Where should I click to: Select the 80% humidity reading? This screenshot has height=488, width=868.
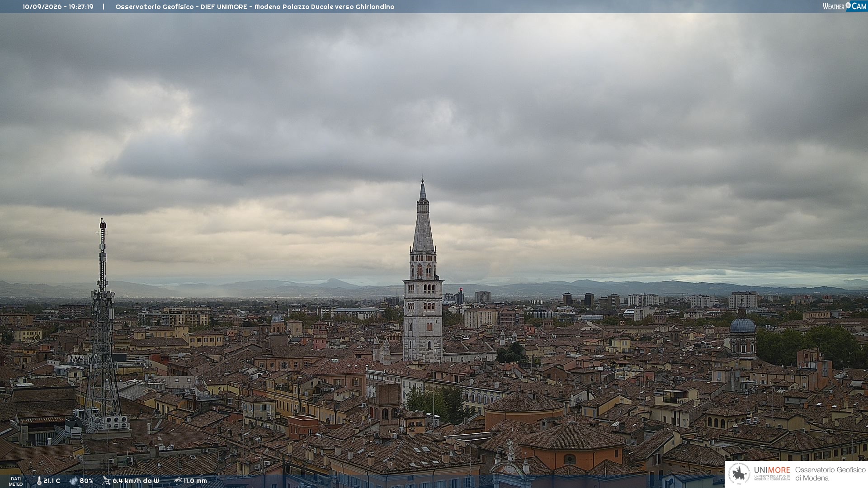click(x=86, y=481)
